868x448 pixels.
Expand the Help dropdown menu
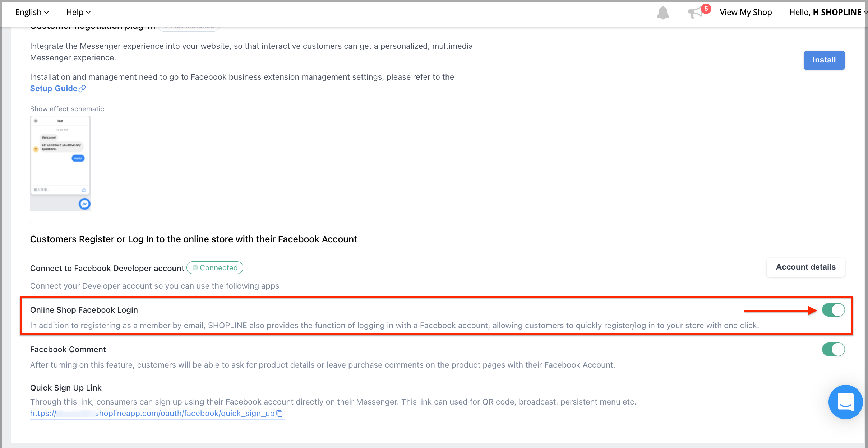click(x=78, y=12)
